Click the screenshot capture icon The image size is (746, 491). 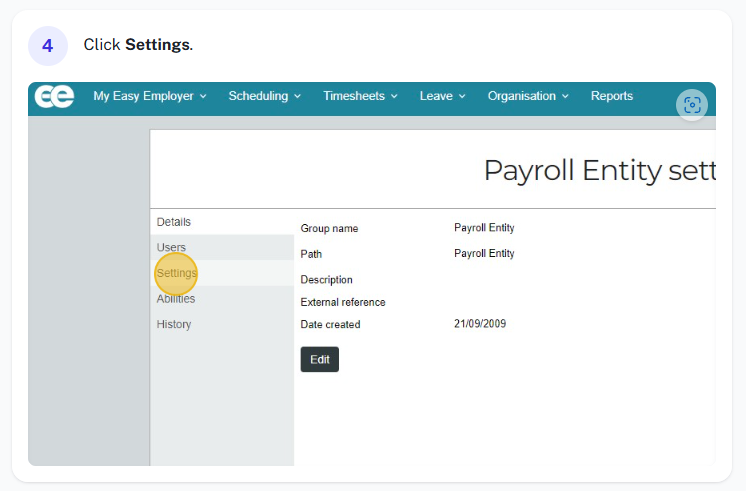click(692, 105)
